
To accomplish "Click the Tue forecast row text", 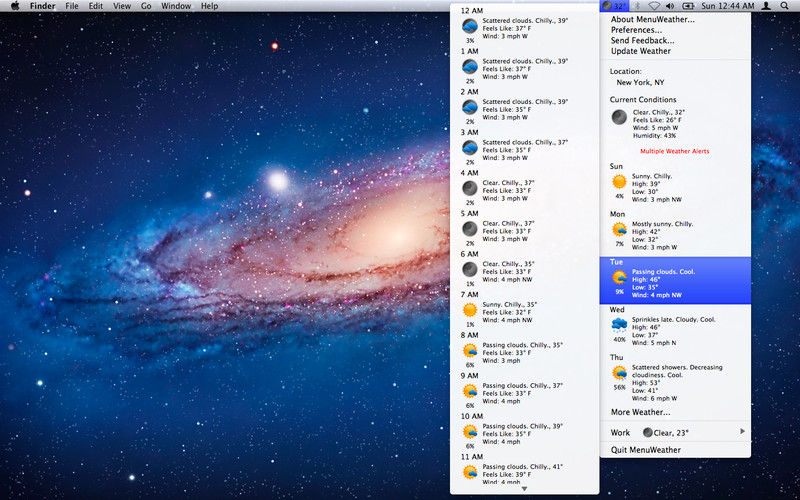I will tap(664, 283).
